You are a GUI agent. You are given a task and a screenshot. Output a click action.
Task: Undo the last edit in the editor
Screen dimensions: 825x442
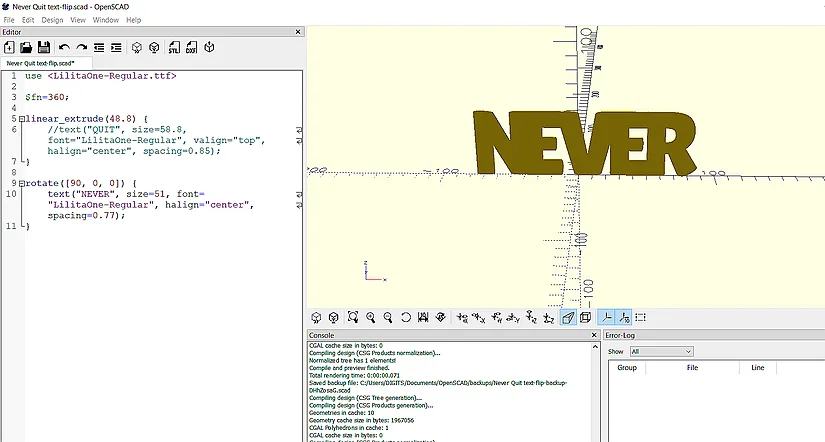tap(64, 47)
